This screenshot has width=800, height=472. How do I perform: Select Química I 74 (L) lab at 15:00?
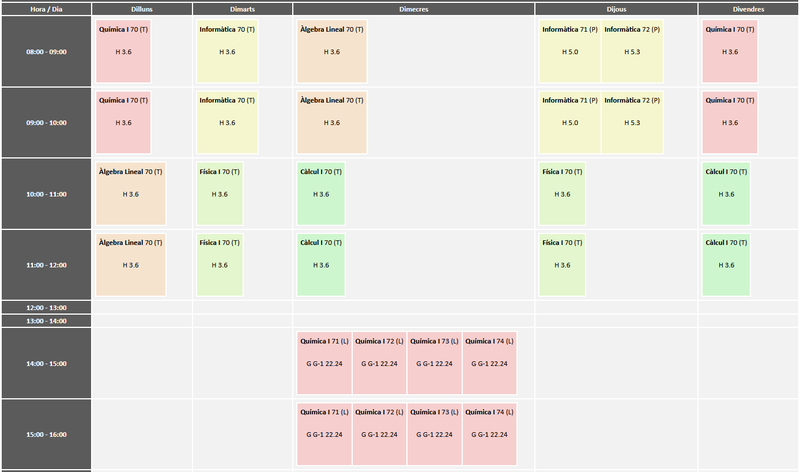coord(489,434)
